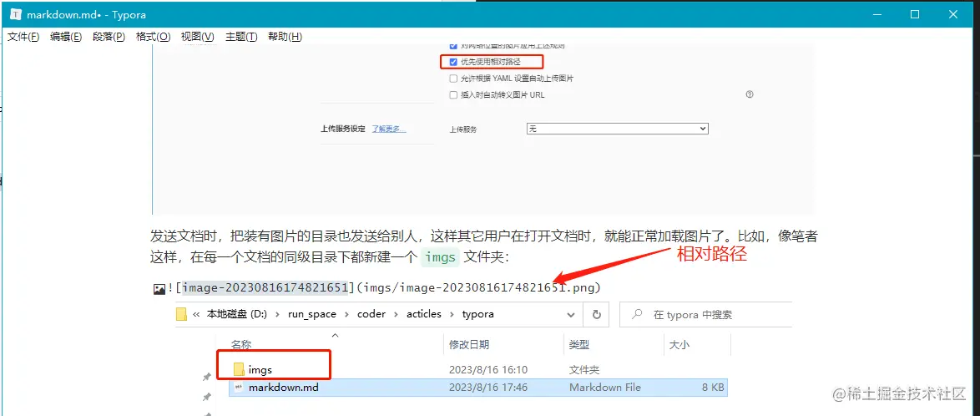Select the imgs folder
This screenshot has width=980, height=416.
click(260, 370)
